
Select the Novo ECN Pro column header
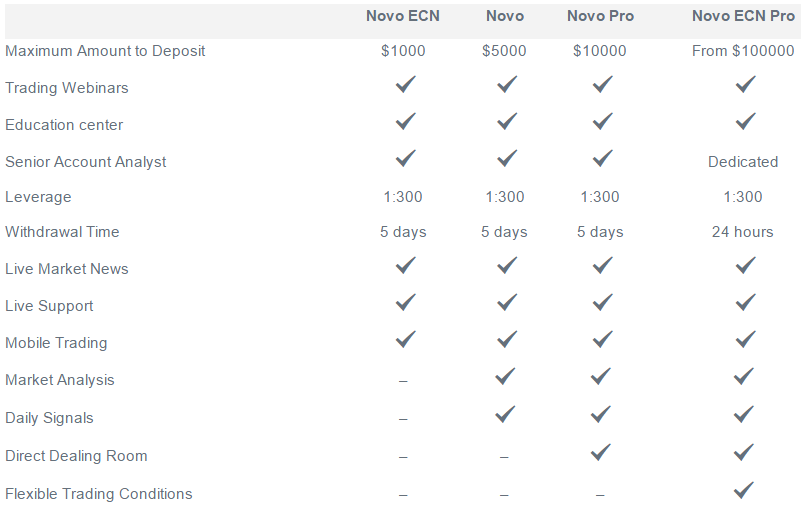pos(743,16)
